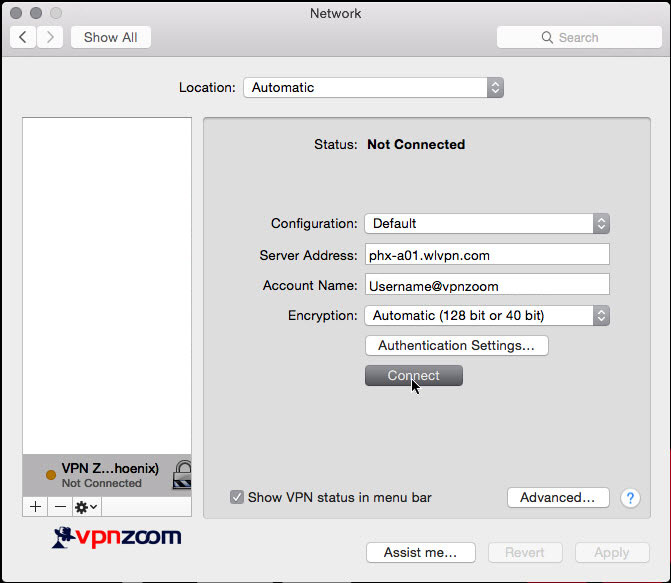The width and height of the screenshot is (671, 583).
Task: Open the gear action menu
Action: 87,507
